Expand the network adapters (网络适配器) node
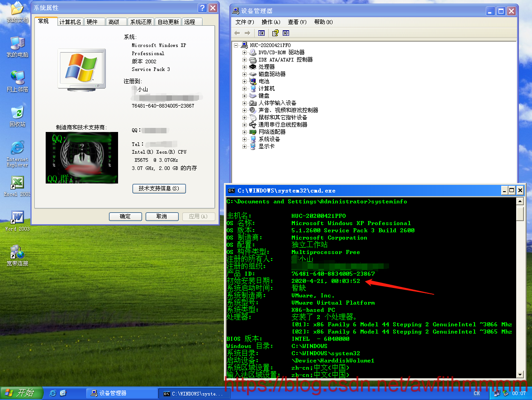532x400 pixels. (244, 132)
